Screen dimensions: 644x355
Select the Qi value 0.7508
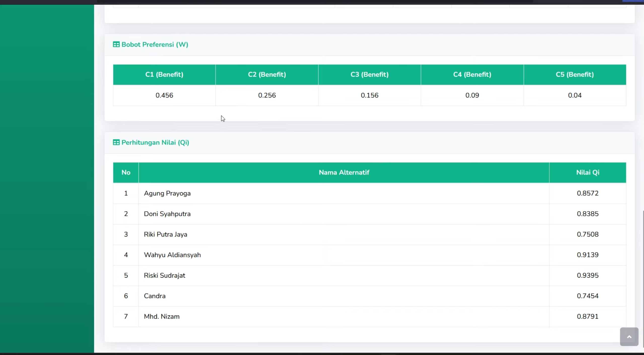tap(588, 234)
